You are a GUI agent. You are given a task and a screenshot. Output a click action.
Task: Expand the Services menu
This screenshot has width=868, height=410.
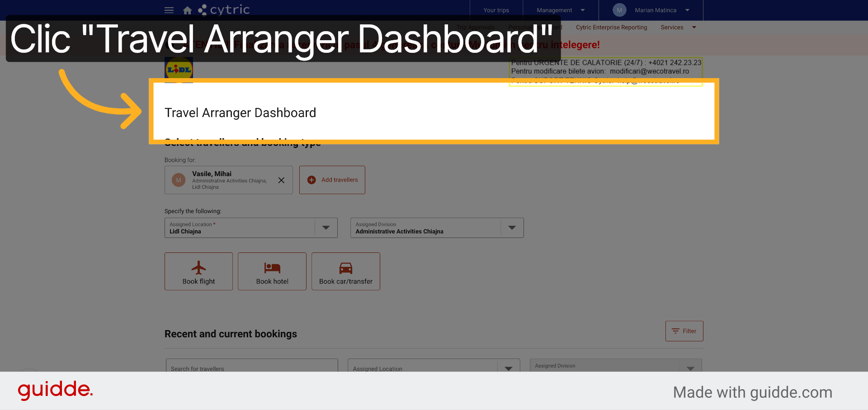point(678,28)
